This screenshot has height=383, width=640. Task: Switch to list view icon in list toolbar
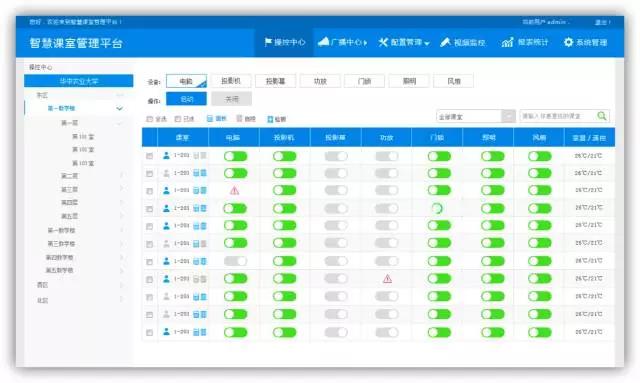[x=240, y=118]
